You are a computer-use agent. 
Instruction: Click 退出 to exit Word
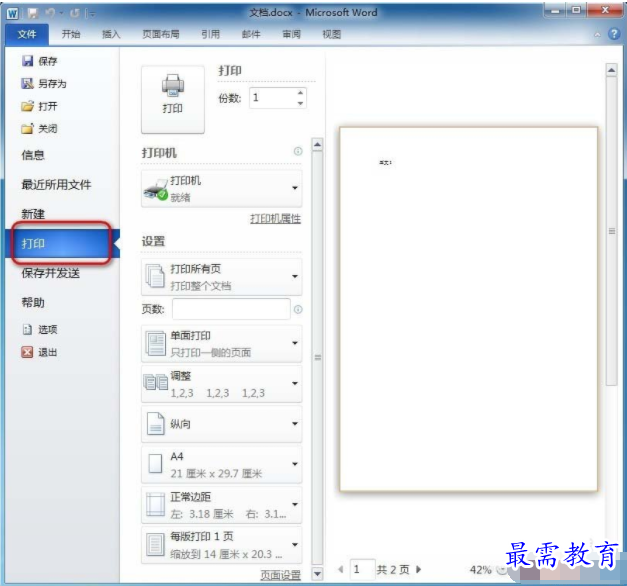[40, 352]
